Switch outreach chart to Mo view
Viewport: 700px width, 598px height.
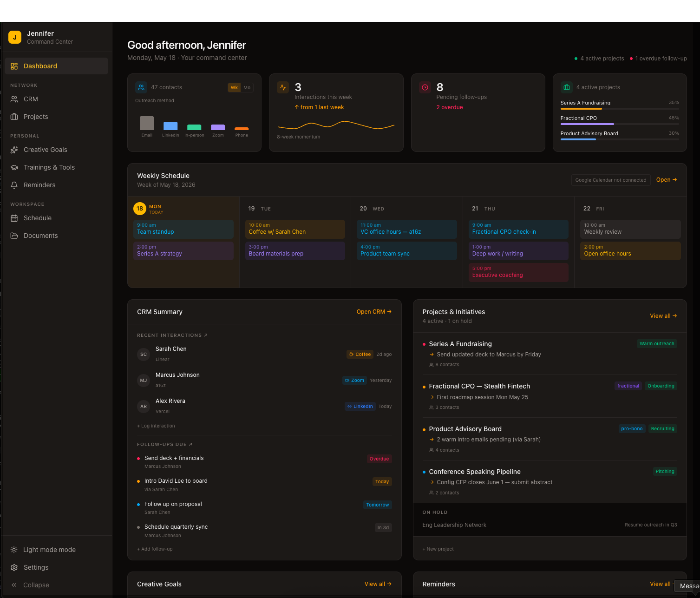(x=247, y=87)
